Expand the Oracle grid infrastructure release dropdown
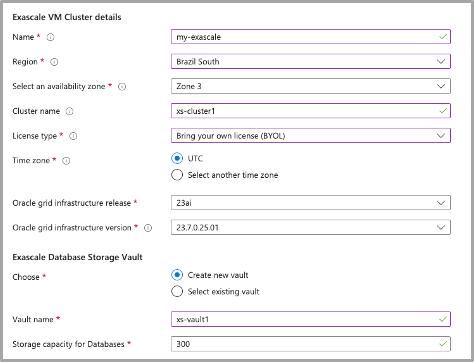The height and width of the screenshot is (362, 474). coord(311,203)
